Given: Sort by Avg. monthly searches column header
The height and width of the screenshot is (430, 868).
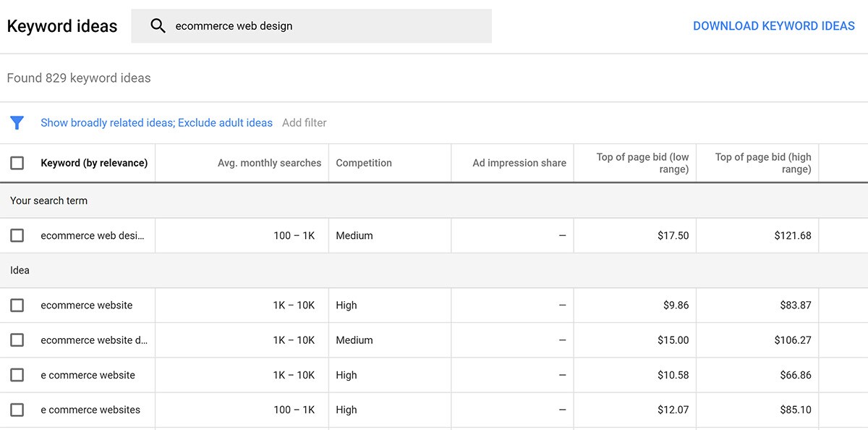Looking at the screenshot, I should point(269,163).
